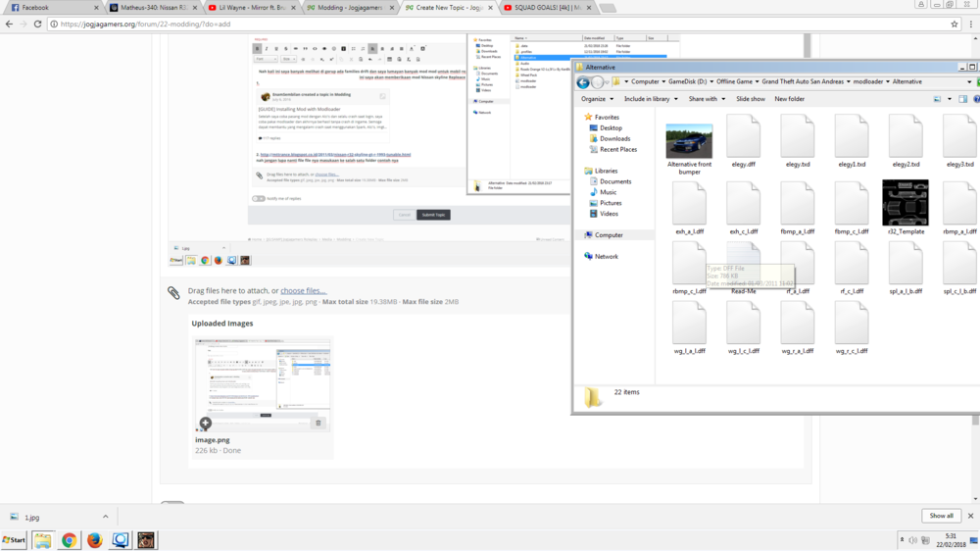Open the Chrome three-dot menu
This screenshot has height=551, width=980.
pos(970,24)
